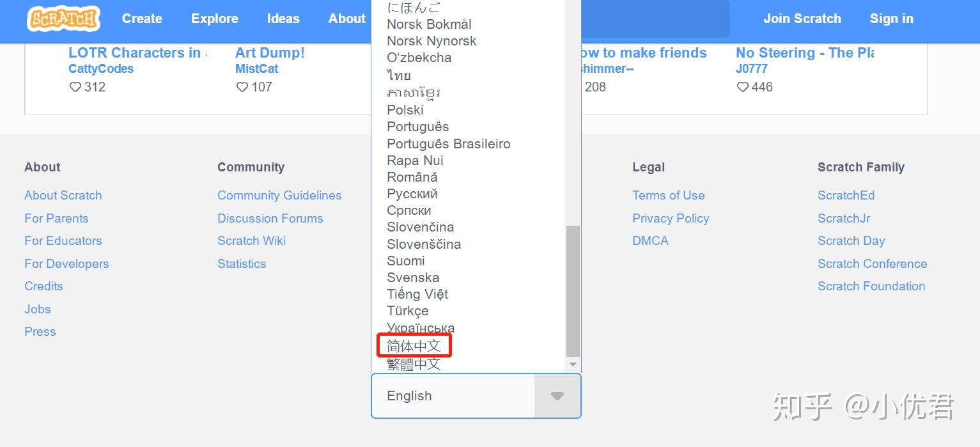This screenshot has width=980, height=447.
Task: Click heart icon beside 312 loves
Action: click(x=75, y=87)
